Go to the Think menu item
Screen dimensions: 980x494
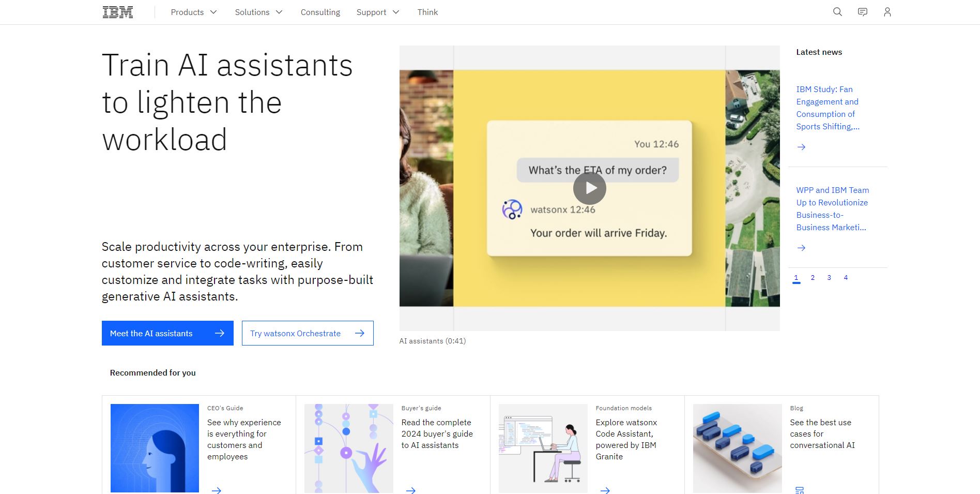[427, 12]
